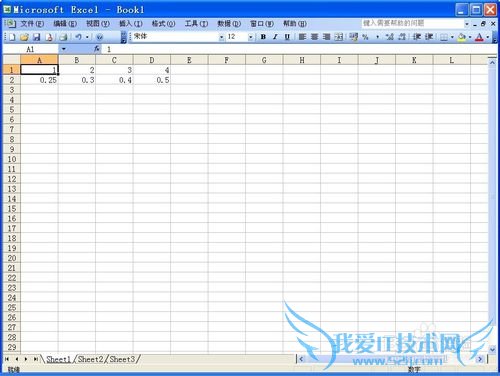Toggle italic formatting
This screenshot has height=376, width=500.
click(x=275, y=37)
